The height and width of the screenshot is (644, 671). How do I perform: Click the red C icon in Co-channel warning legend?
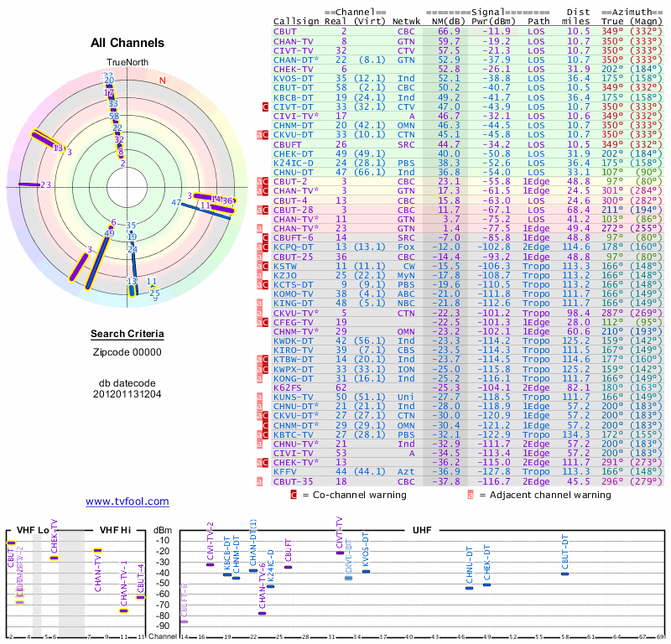tap(294, 495)
